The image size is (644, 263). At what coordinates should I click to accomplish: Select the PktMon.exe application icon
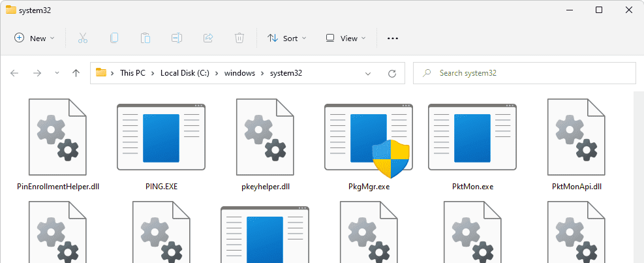point(472,137)
